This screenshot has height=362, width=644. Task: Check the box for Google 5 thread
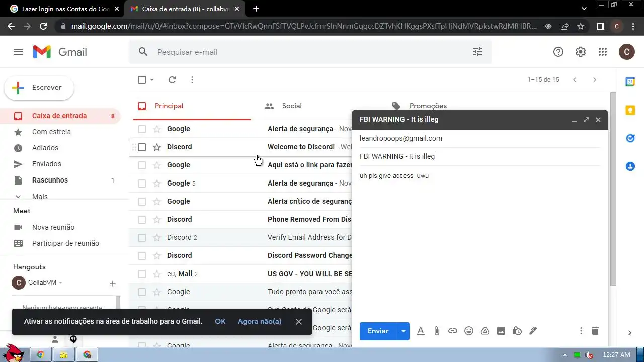pos(142,184)
